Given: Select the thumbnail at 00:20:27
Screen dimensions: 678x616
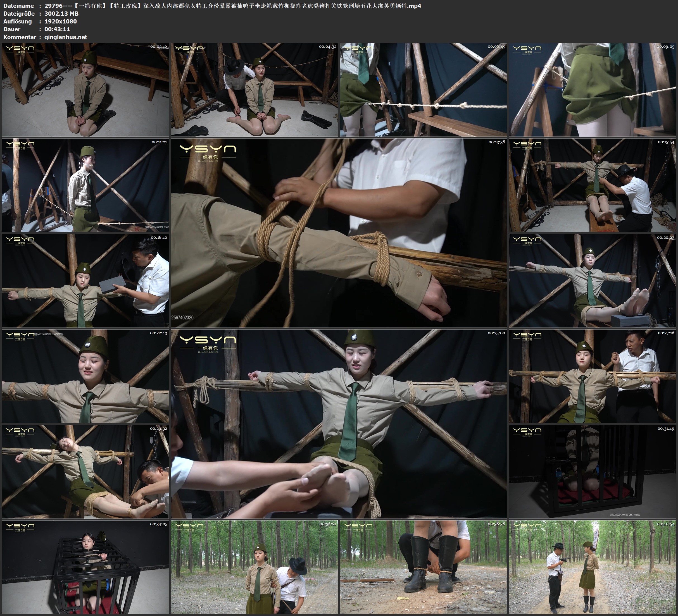Looking at the screenshot, I should tap(592, 281).
